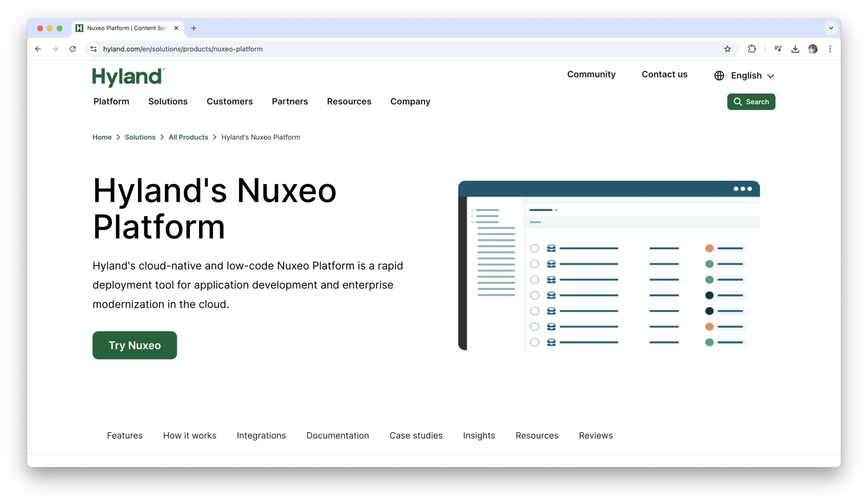Open a new browser tab
This screenshot has width=868, height=503.
194,28
